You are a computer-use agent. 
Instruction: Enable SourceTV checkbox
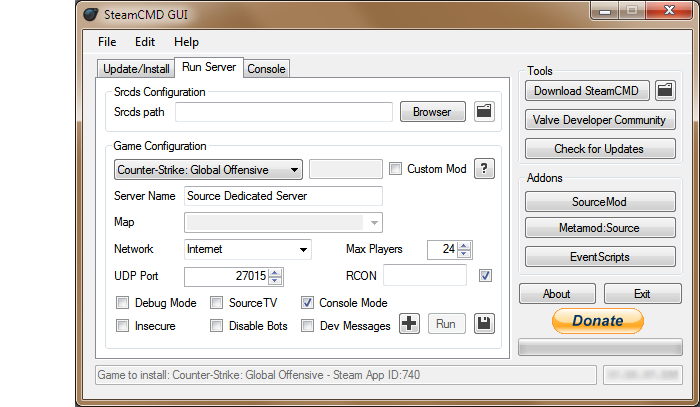pos(217,303)
